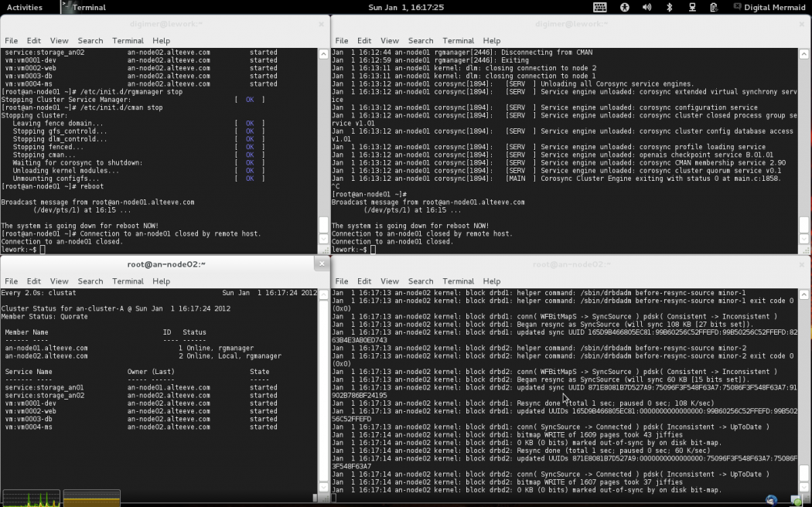Open the clock calendar showing Sun Jan 1
The height and width of the screenshot is (507, 812).
406,7
